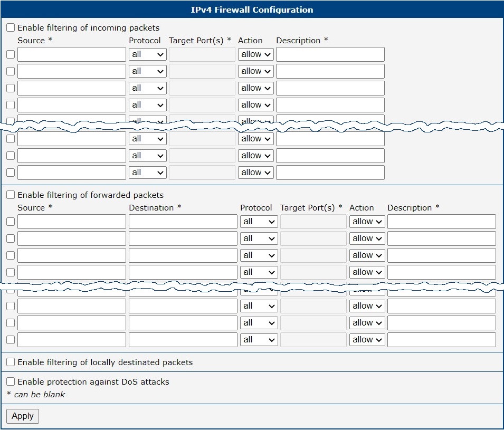Focus Source field in first incoming rule row
Image resolution: width=504 pixels, height=430 pixels.
[72, 54]
